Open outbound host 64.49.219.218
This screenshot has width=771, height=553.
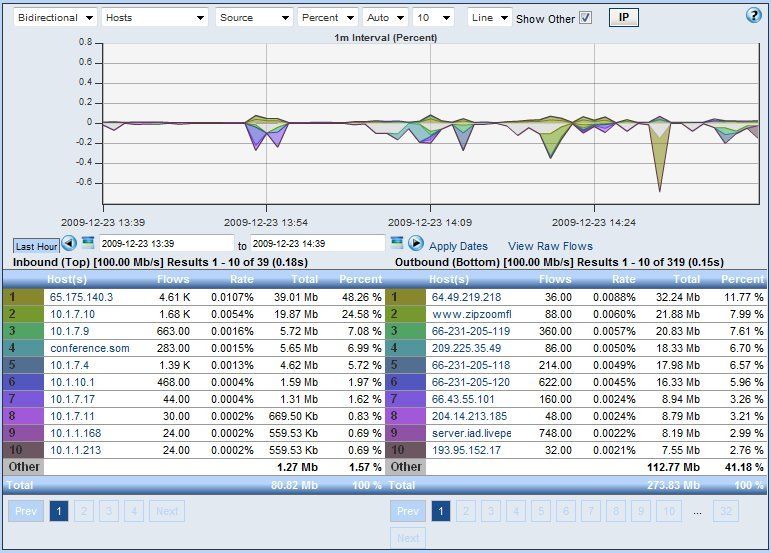(x=466, y=297)
